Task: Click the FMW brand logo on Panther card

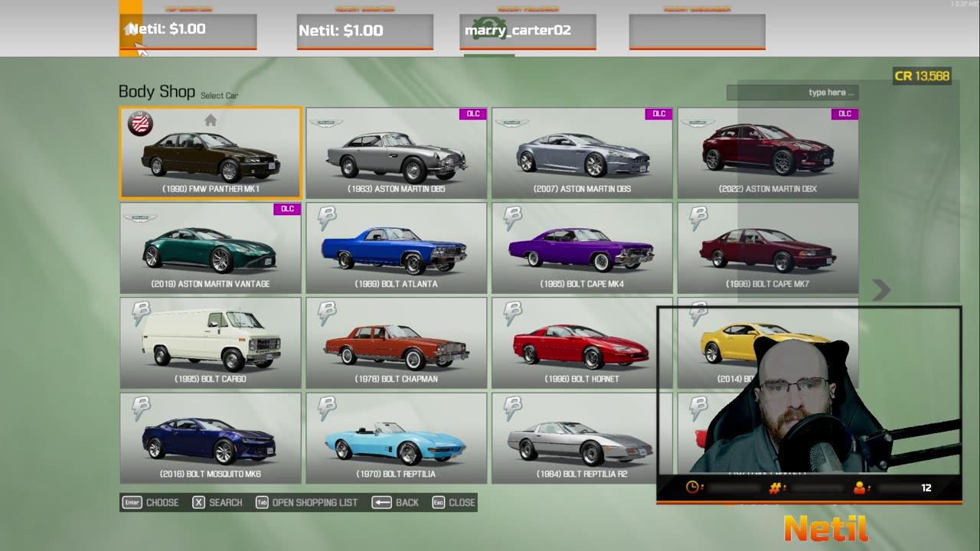Action: [x=140, y=123]
